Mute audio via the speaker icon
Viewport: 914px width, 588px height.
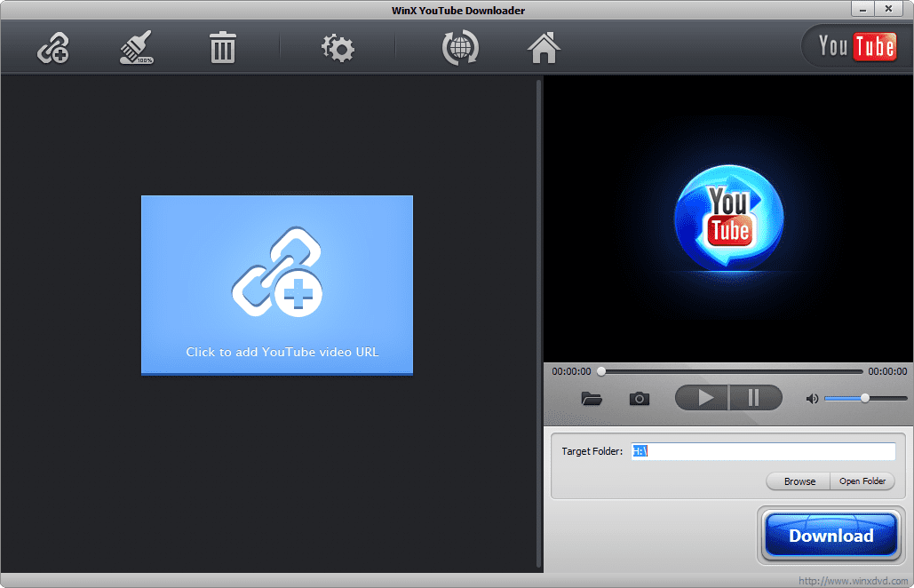(811, 398)
